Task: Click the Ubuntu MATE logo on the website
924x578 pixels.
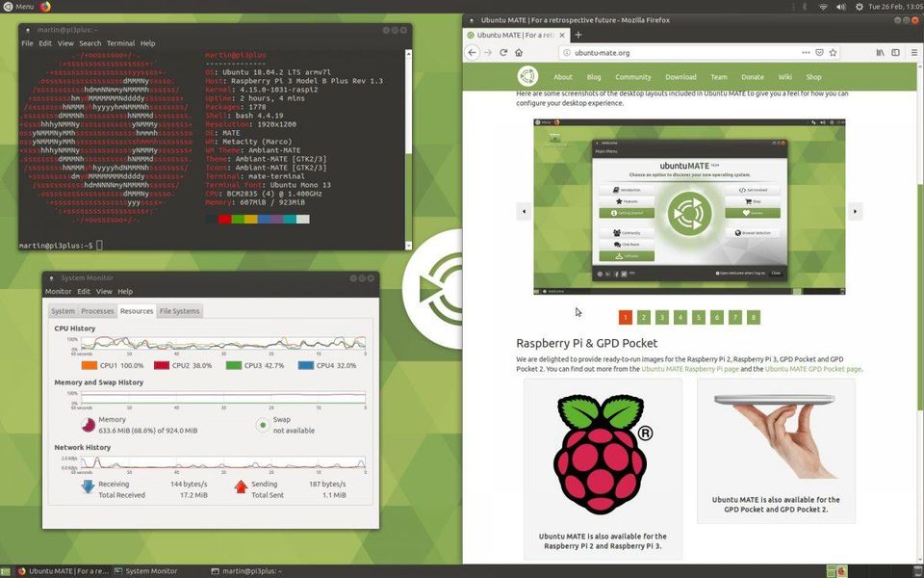Action: pyautogui.click(x=527, y=77)
